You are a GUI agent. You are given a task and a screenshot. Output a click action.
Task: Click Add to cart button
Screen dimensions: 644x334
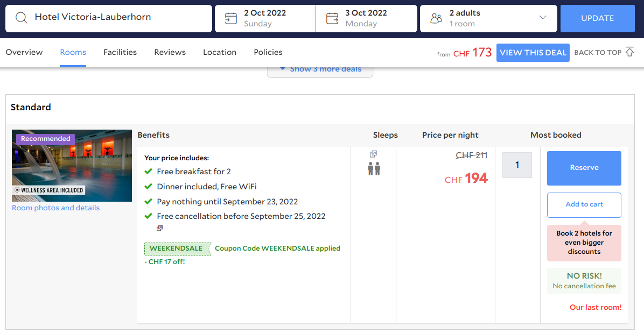(x=584, y=204)
